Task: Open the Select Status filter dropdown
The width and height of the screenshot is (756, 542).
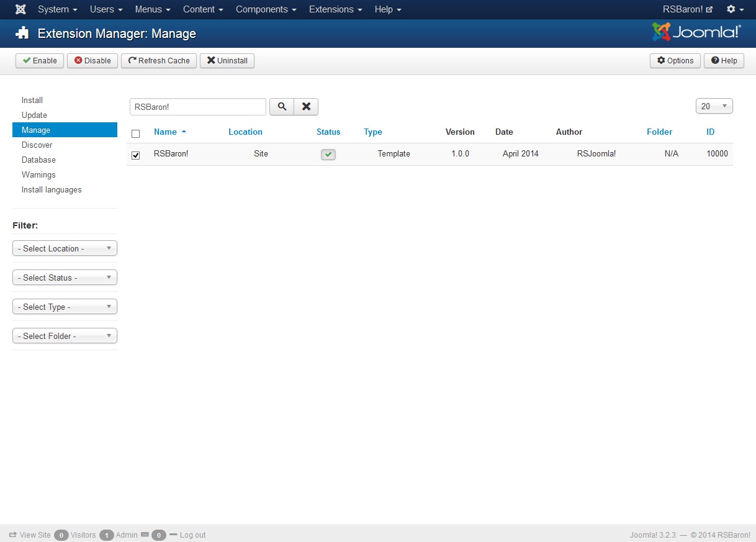Action: tap(65, 278)
